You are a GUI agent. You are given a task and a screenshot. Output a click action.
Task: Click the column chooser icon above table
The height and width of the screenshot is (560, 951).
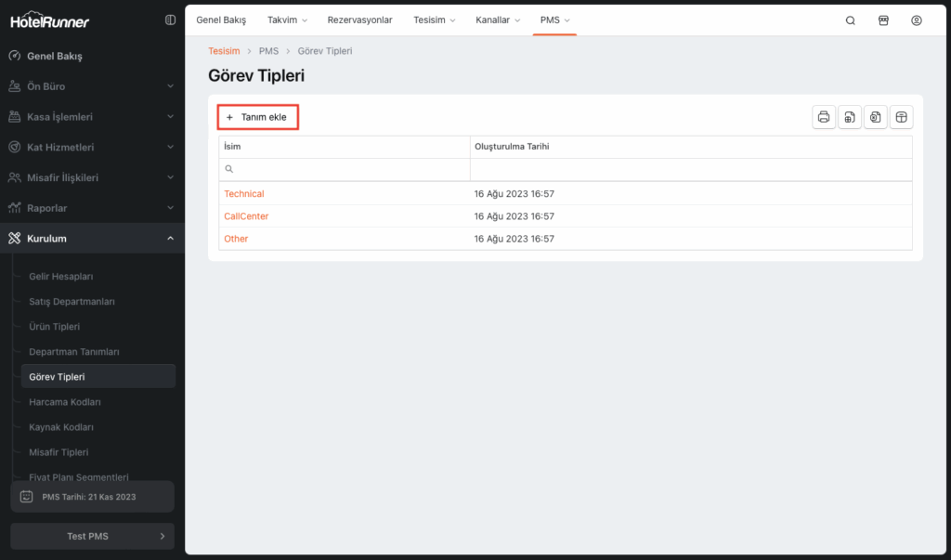pyautogui.click(x=901, y=117)
